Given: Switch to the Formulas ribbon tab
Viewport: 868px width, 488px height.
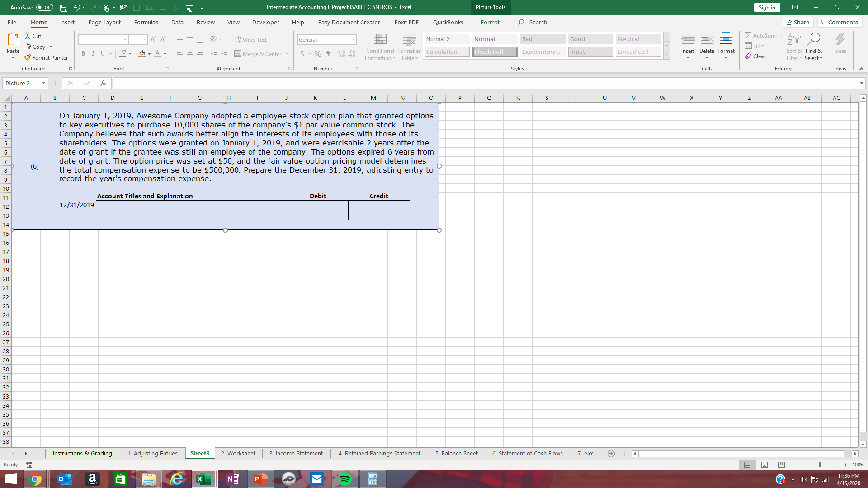Looking at the screenshot, I should click(x=146, y=22).
